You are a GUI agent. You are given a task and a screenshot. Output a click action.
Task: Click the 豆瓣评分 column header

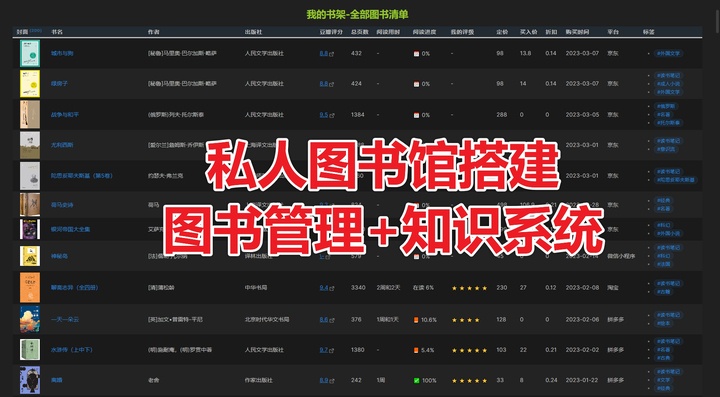(331, 32)
